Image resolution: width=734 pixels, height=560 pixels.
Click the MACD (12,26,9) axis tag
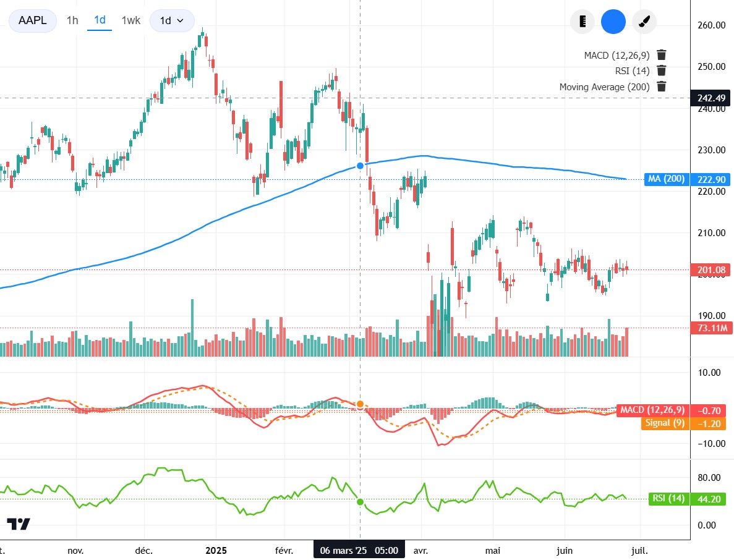(x=652, y=410)
